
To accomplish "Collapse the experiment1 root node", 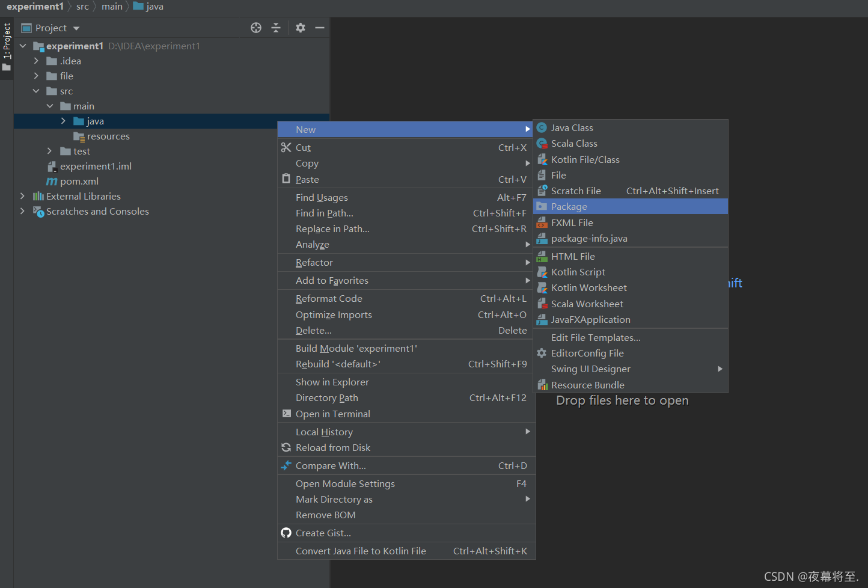I will click(x=23, y=46).
